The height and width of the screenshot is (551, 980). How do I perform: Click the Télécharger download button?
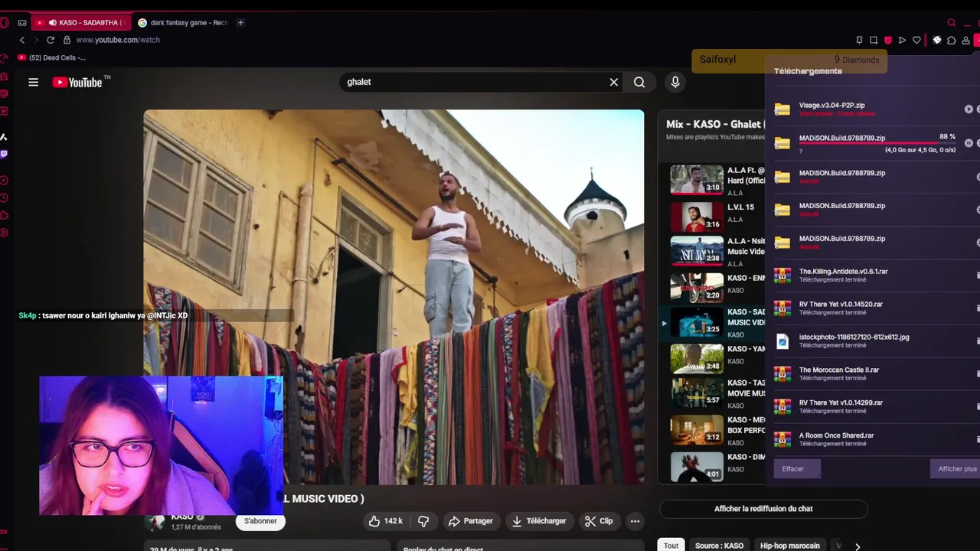(540, 521)
